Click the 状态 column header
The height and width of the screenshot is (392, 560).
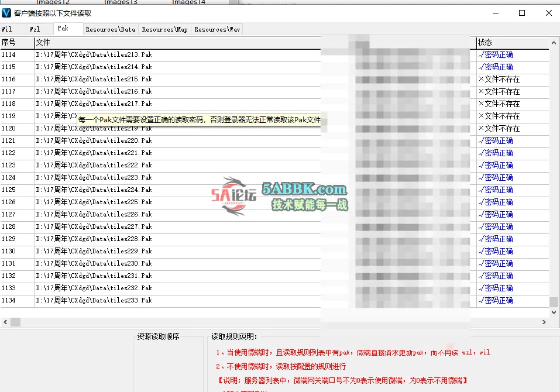click(513, 43)
